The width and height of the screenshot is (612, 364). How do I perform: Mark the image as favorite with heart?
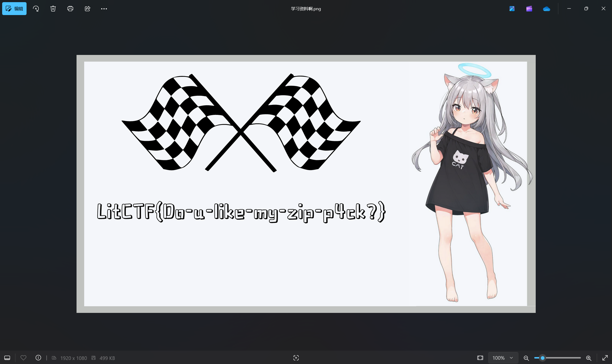23,358
